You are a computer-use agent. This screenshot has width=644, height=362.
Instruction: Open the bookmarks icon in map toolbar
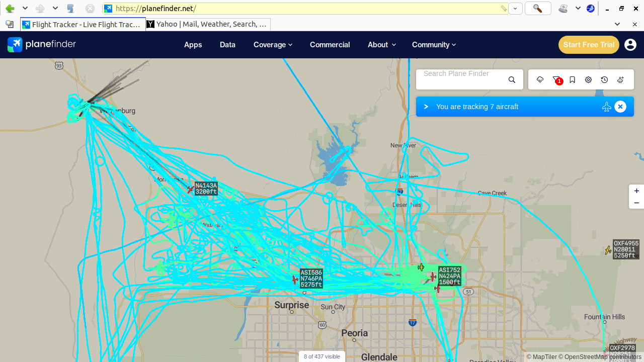click(573, 80)
